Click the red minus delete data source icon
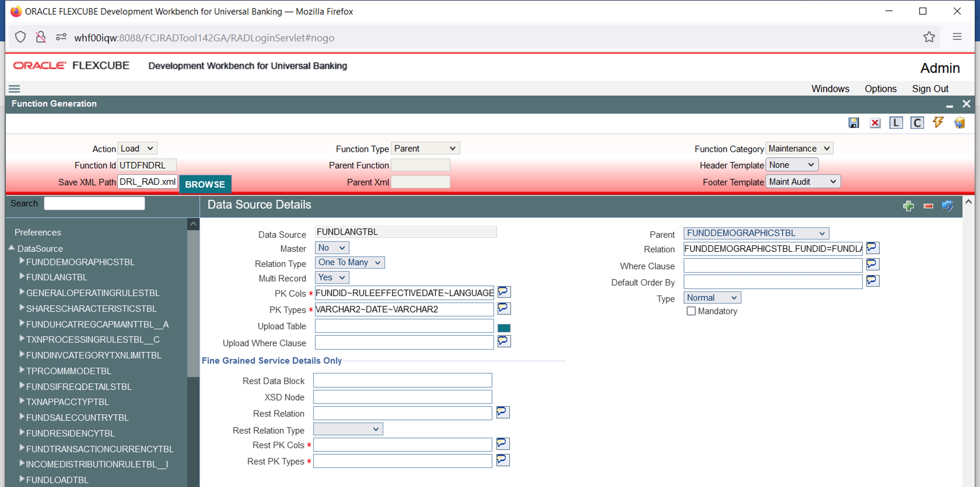The height and width of the screenshot is (487, 980). [x=928, y=206]
